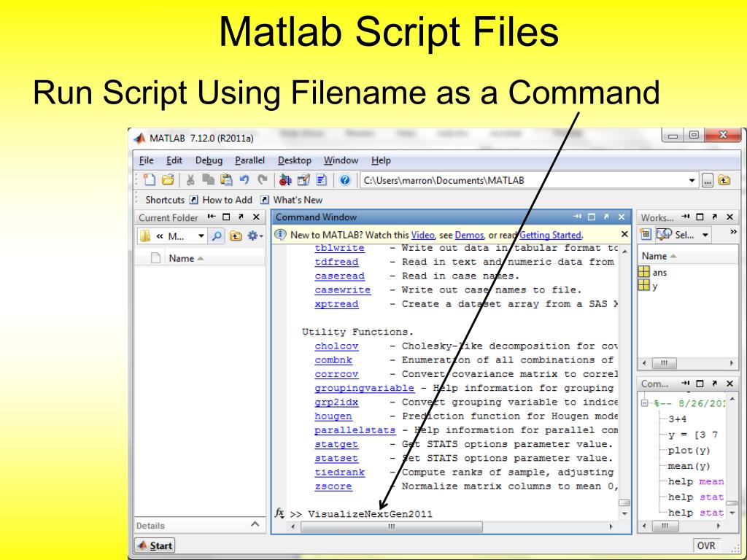Click the MATLAB Start button
This screenshot has height=560, width=747.
[155, 545]
